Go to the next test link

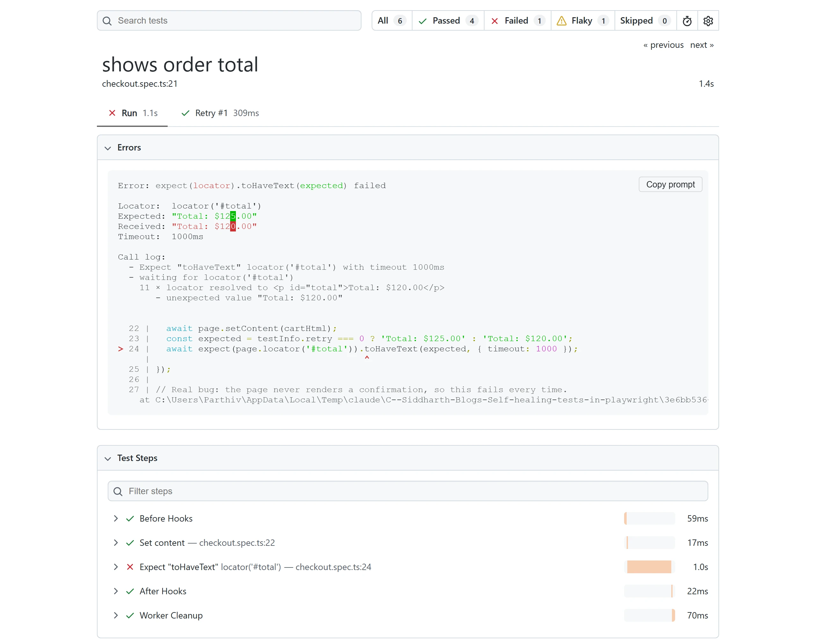[x=702, y=45]
